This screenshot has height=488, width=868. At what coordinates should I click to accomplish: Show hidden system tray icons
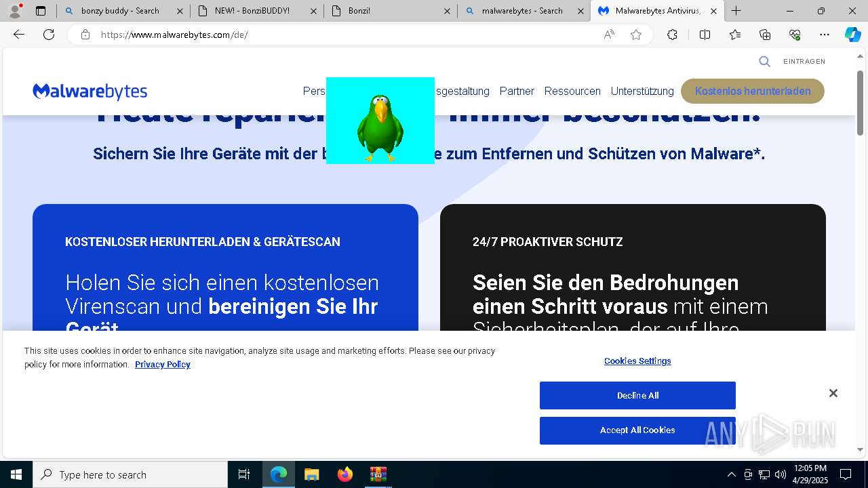731,474
